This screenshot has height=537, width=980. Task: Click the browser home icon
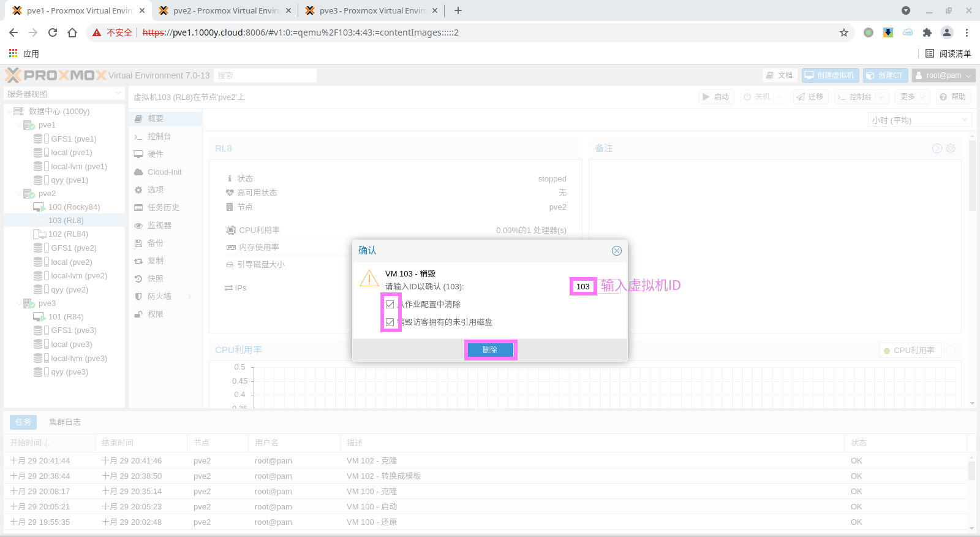[x=72, y=32]
